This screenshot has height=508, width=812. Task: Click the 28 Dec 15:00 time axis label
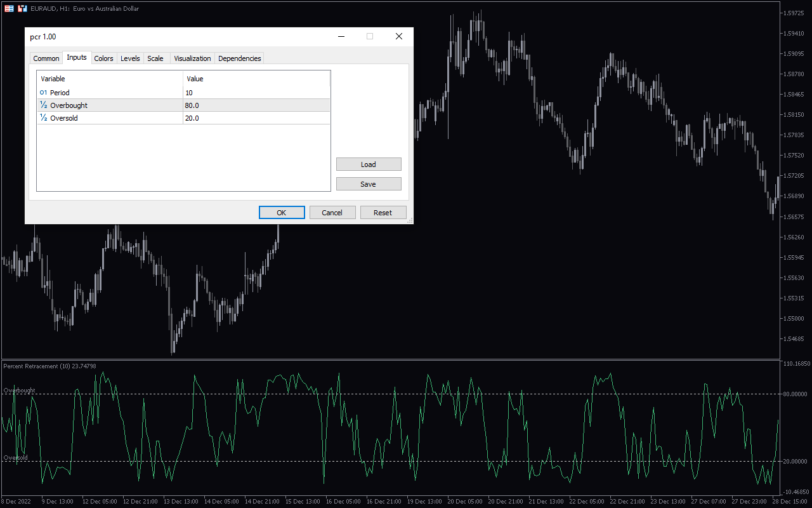(789, 501)
